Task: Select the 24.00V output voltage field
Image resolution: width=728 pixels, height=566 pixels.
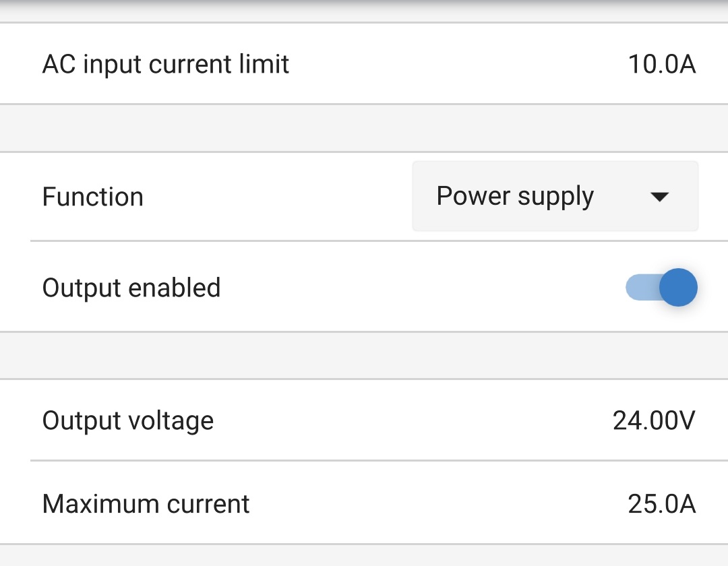Action: [x=654, y=420]
